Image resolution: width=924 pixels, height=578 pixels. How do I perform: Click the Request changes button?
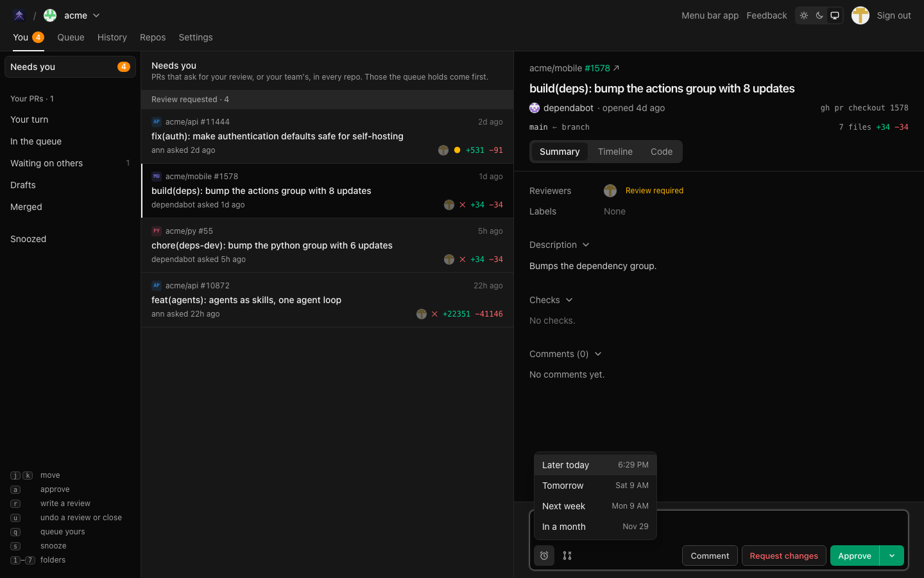tap(784, 556)
